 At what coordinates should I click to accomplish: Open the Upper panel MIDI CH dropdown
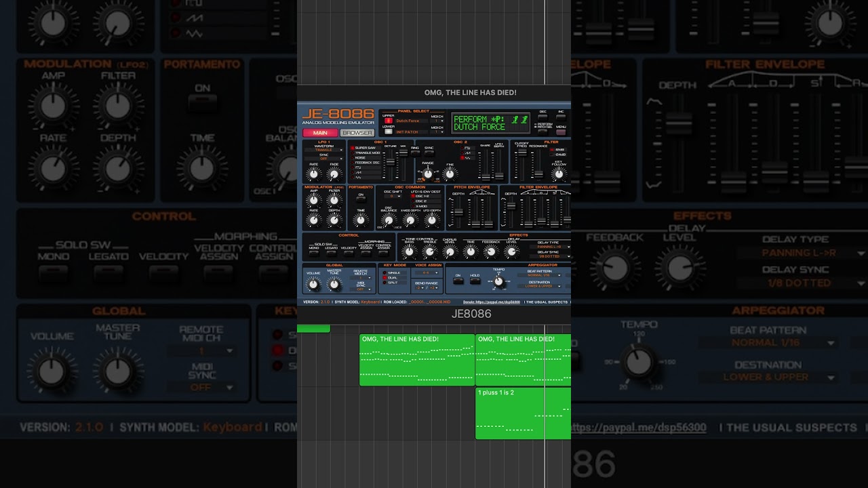pos(437,121)
